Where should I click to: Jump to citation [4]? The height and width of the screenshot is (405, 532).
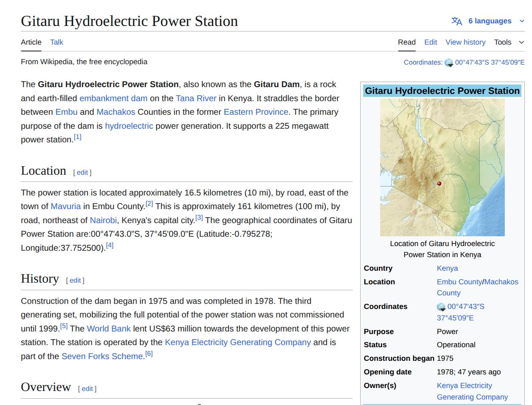coord(110,245)
